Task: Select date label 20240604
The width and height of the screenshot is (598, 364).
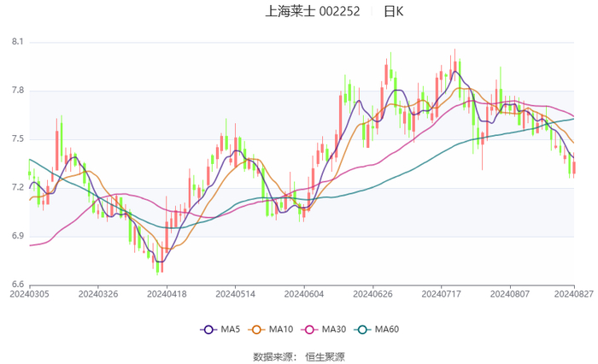Action: 304,294
